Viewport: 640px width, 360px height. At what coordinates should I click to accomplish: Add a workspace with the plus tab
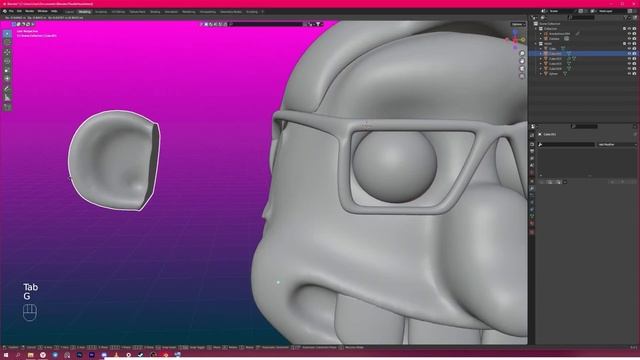(x=262, y=12)
